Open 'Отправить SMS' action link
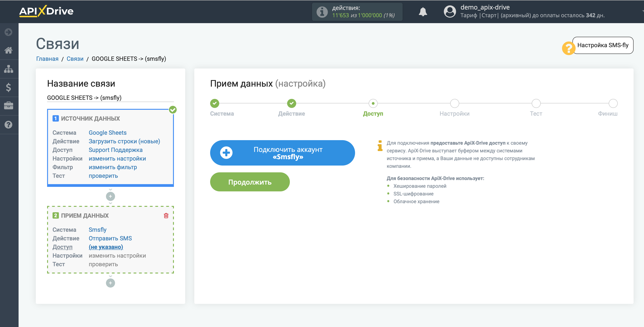Viewport: 644px width, 327px height. pyautogui.click(x=110, y=238)
